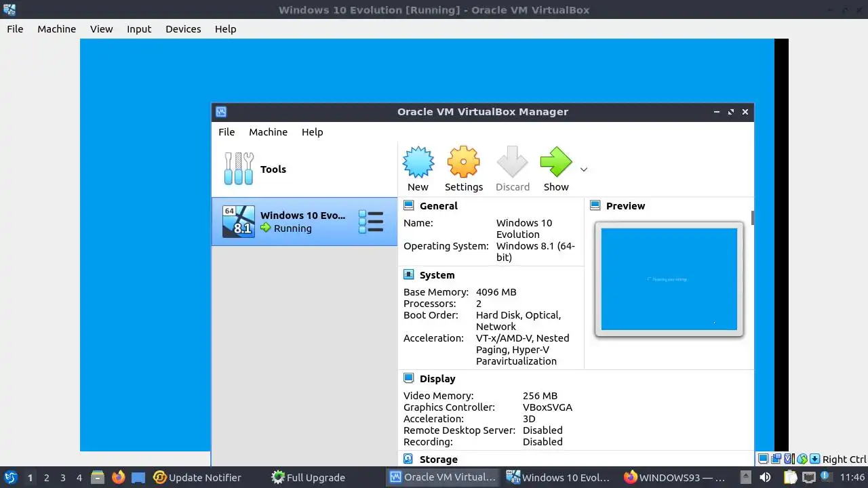Screen dimensions: 868x488
Task: Click the wired network tray icon
Action: (808, 477)
